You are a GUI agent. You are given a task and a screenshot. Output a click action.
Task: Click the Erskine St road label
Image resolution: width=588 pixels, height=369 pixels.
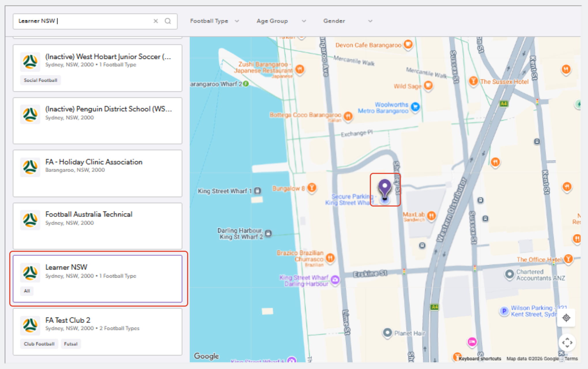370,273
